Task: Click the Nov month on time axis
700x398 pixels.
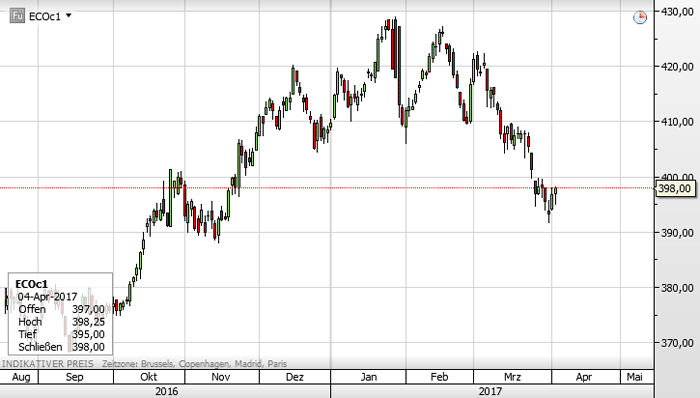Action: point(221,377)
